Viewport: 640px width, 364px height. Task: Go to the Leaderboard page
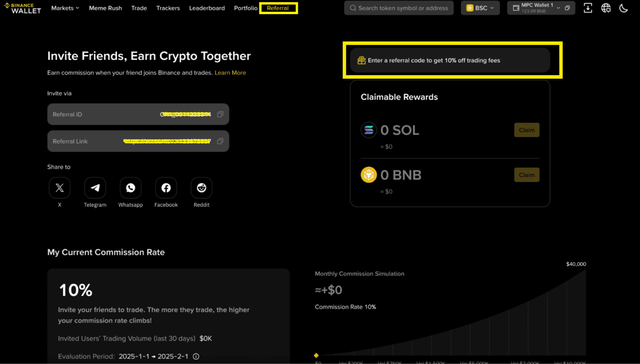207,8
